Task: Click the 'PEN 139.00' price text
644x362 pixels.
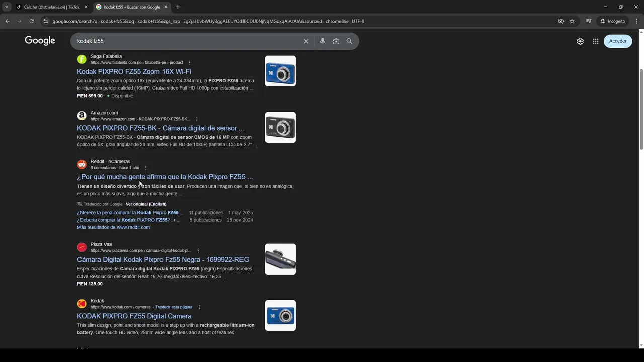Action: [90, 284]
